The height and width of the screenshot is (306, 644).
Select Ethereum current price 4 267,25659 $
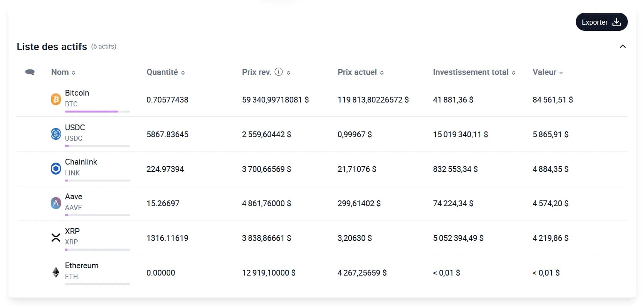click(362, 273)
